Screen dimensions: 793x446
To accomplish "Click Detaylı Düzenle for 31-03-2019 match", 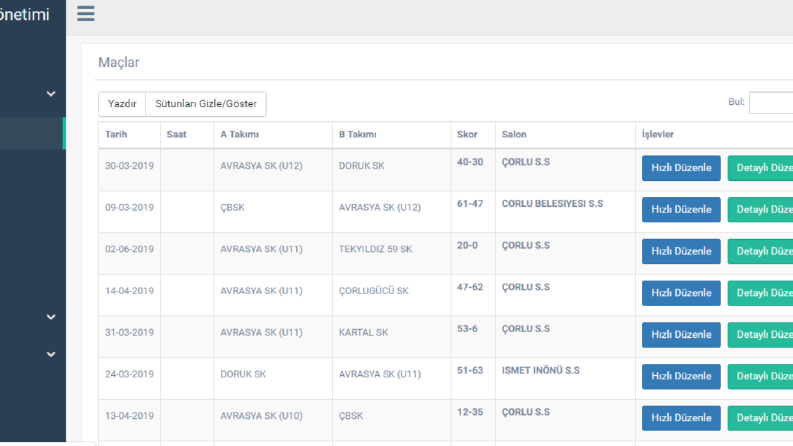I will click(761, 335).
